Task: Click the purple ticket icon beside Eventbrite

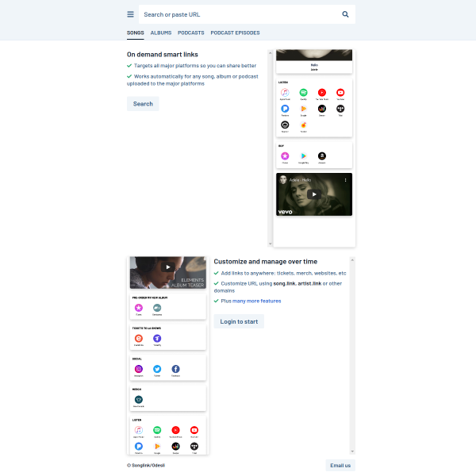Action: (x=157, y=338)
